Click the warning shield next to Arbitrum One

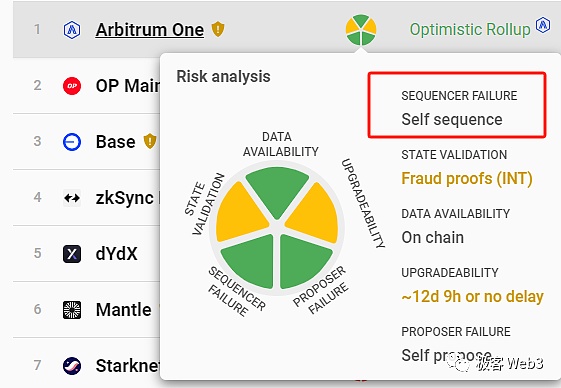point(218,29)
